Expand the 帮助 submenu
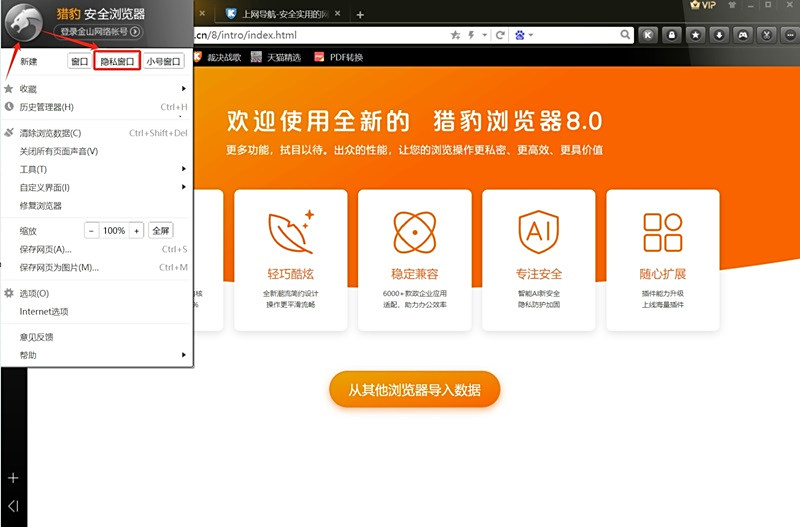Screen dimensions: 800x527 [96, 355]
